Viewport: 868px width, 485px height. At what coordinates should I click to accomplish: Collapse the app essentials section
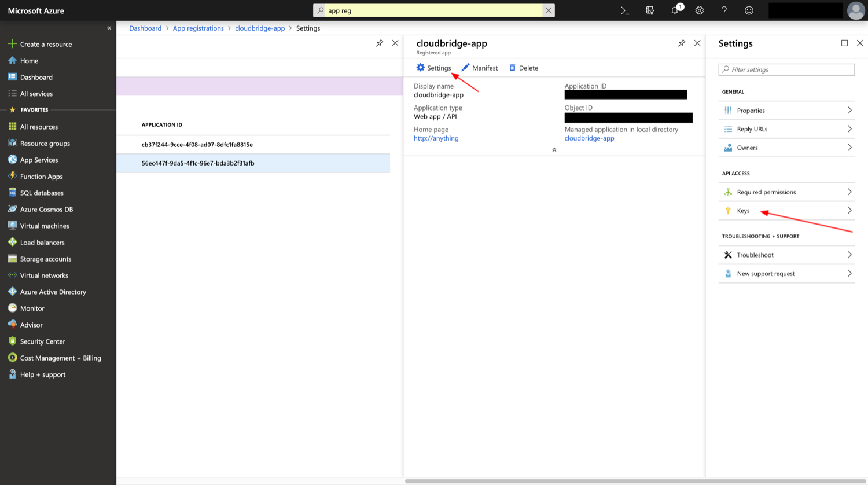pos(554,150)
